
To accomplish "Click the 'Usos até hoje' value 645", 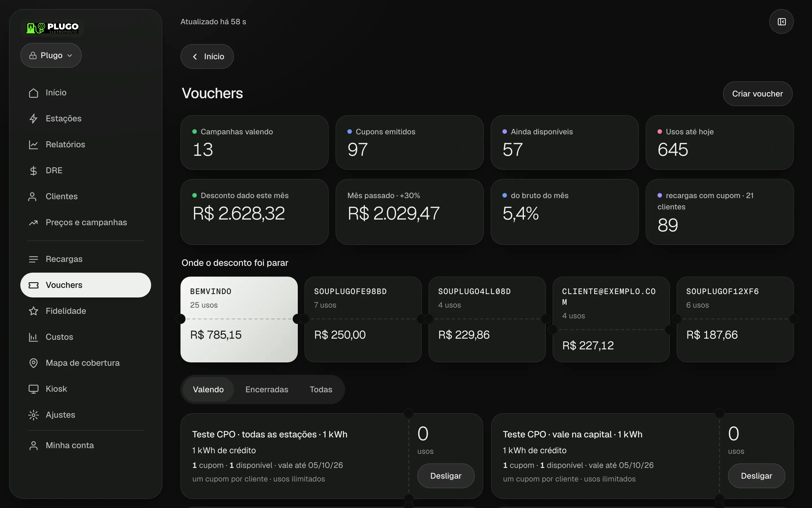I will click(673, 150).
